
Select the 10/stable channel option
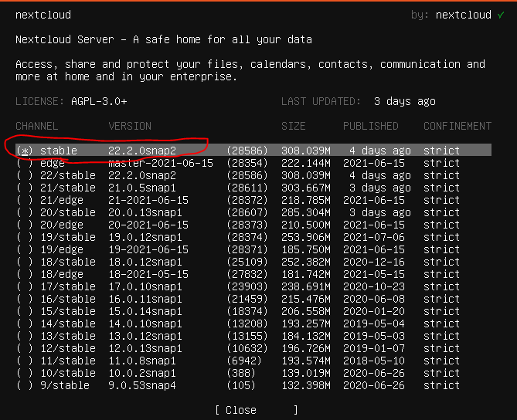tap(25, 373)
